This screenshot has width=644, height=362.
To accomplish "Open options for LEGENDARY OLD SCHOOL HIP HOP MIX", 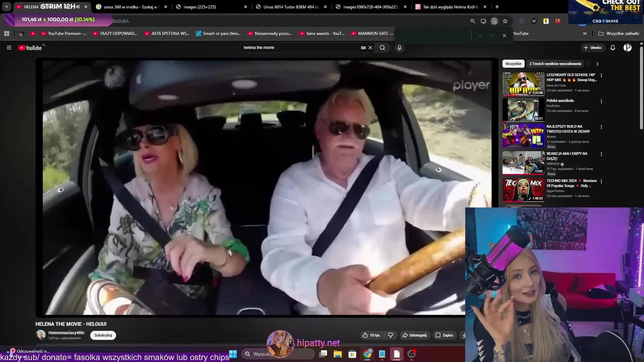I will (601, 75).
